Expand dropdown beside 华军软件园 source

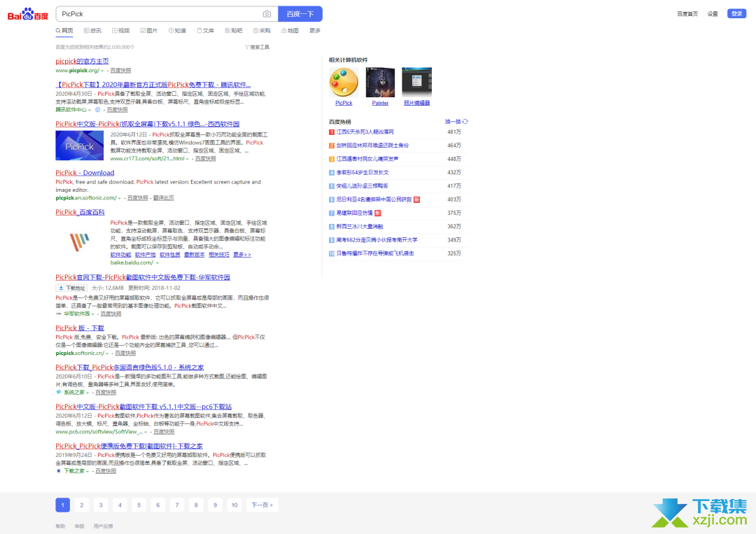[x=92, y=314]
